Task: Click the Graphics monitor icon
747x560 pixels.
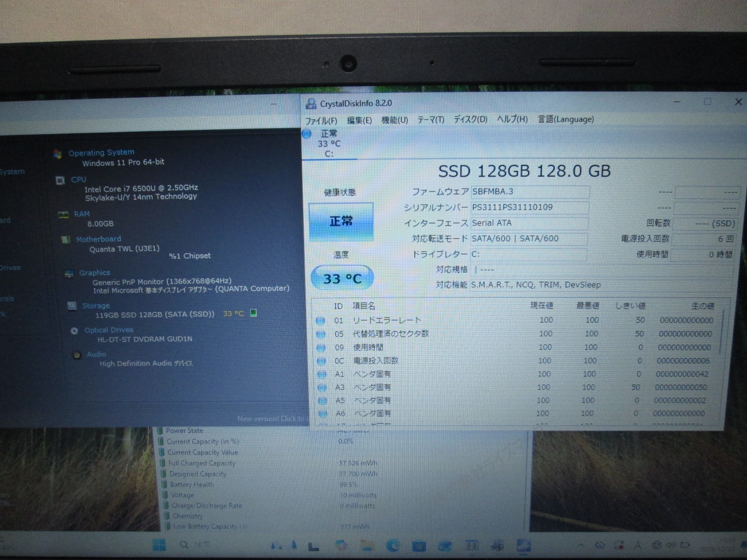Action: click(x=69, y=273)
